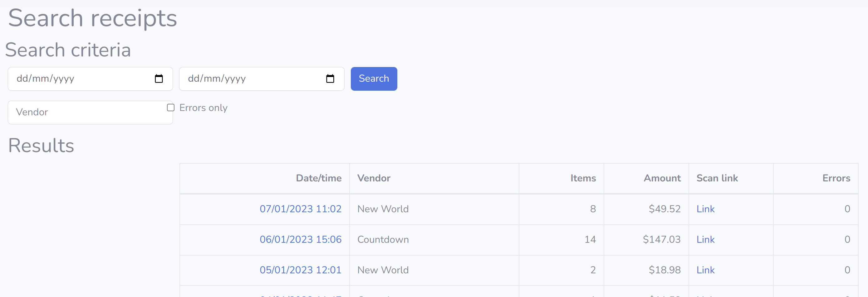Image resolution: width=868 pixels, height=297 pixels.
Task: Open receipt dated 05/01/2023 12:01
Action: coord(301,270)
